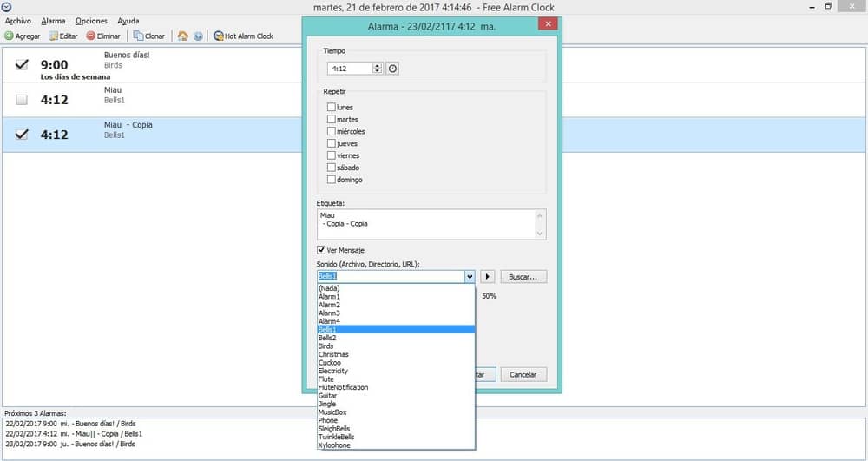
Task: Click the sound combo box text field
Action: (391, 277)
